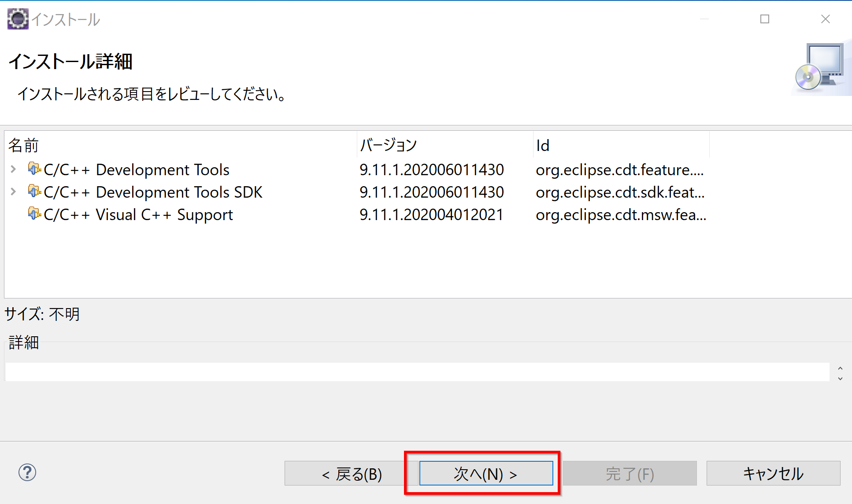Click the キャンセル button
This screenshot has height=504, width=852.
tap(773, 474)
